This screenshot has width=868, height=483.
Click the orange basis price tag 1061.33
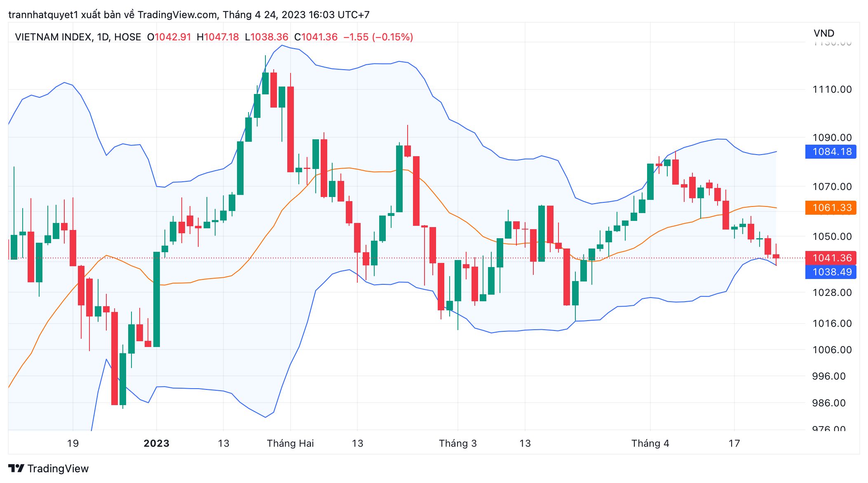(830, 208)
